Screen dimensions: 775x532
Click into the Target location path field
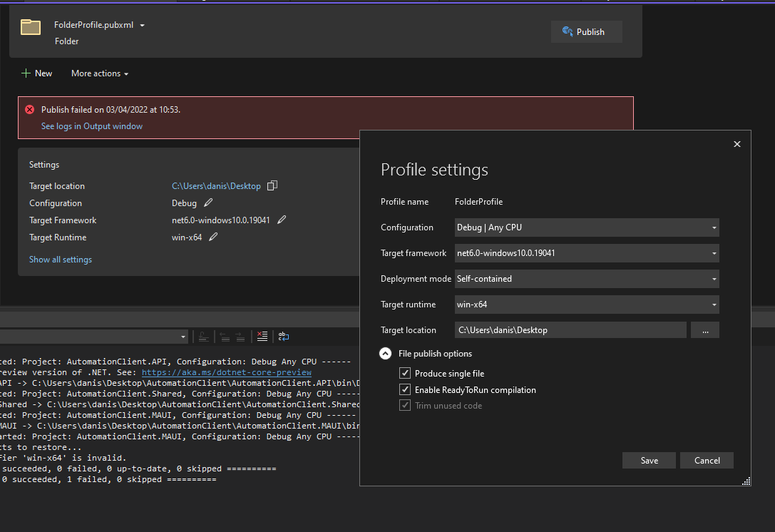570,330
